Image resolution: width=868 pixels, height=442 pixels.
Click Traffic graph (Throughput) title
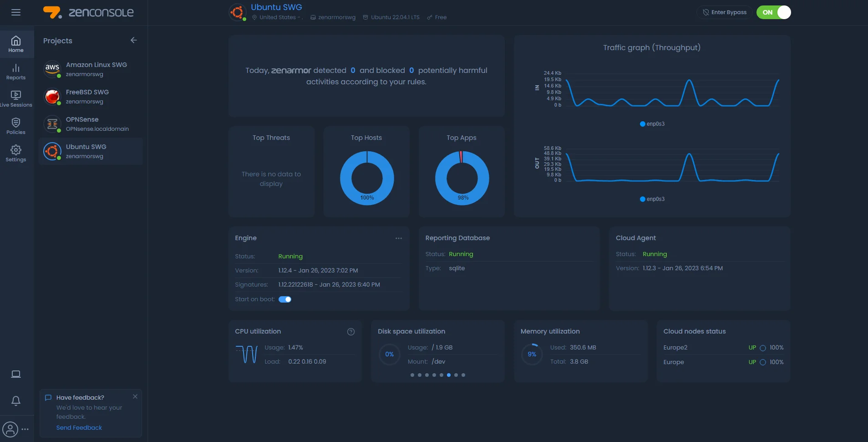[x=652, y=47]
